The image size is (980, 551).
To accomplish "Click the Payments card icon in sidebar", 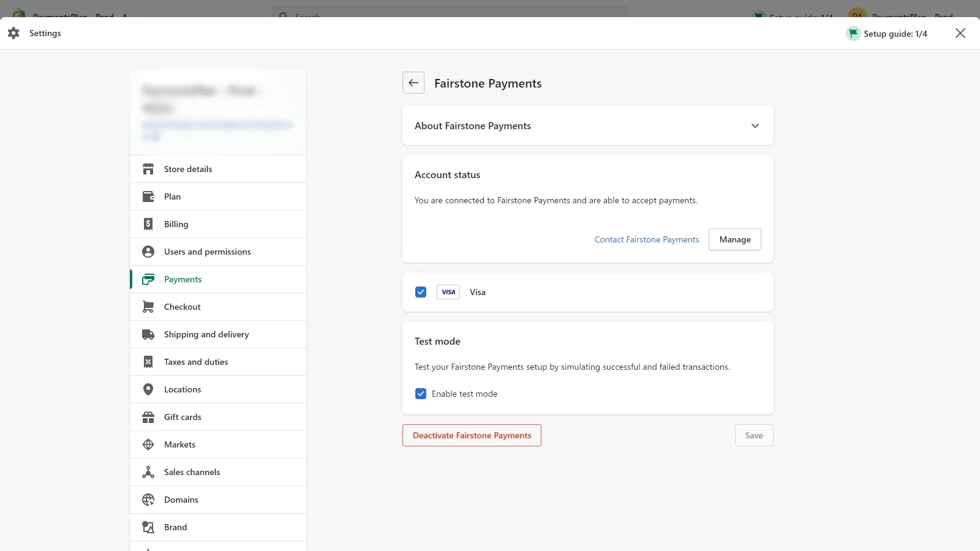I will [x=148, y=279].
